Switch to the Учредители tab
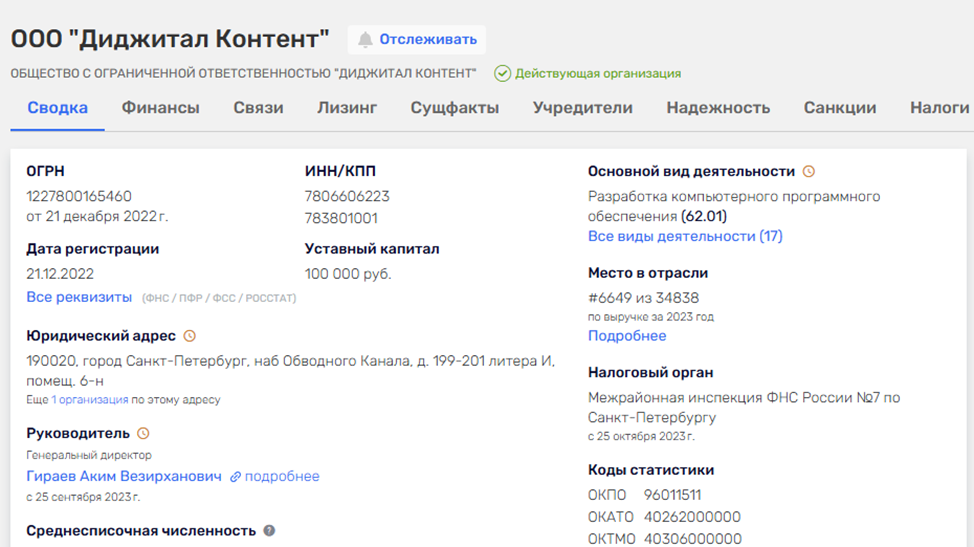Image resolution: width=974 pixels, height=547 pixels. (x=583, y=108)
